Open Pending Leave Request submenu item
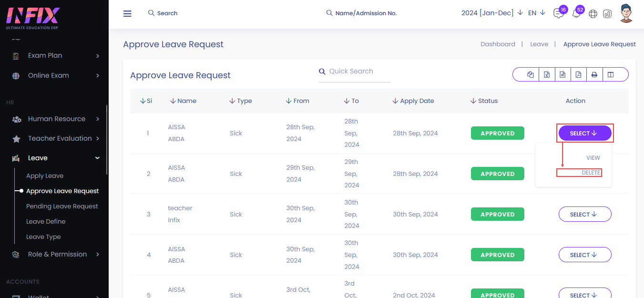 pyautogui.click(x=62, y=206)
